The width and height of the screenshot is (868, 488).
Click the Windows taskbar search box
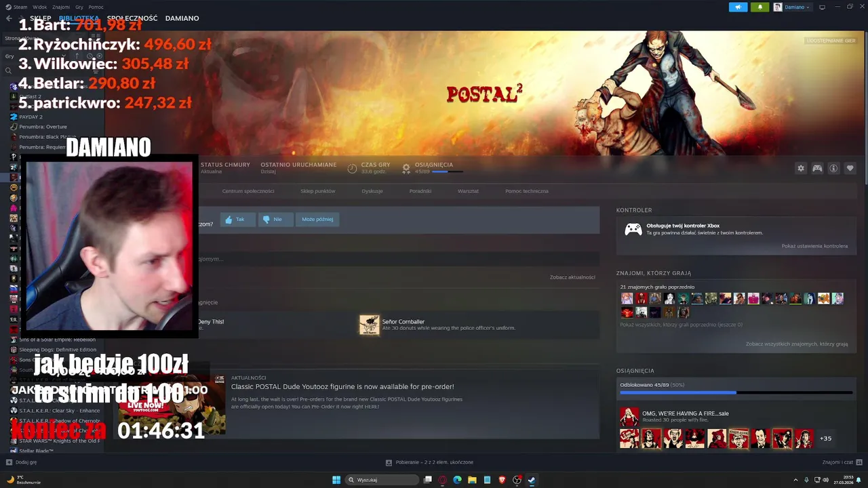point(382,480)
